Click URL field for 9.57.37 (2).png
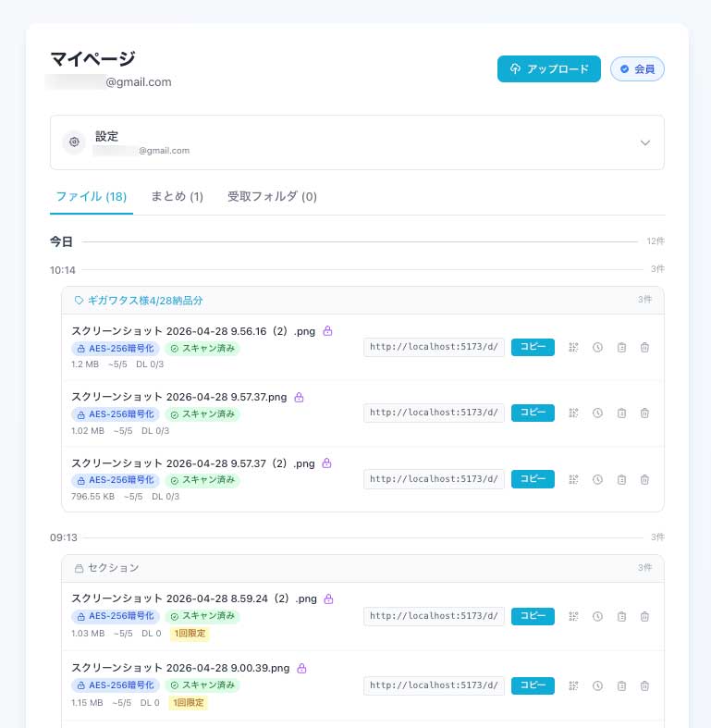The height and width of the screenshot is (728, 711). click(434, 479)
